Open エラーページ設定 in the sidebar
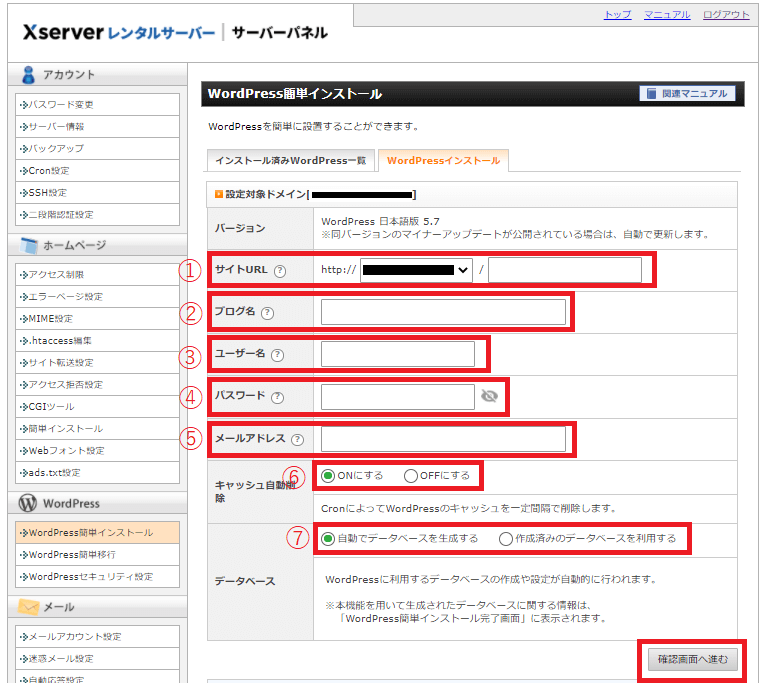 point(97,297)
